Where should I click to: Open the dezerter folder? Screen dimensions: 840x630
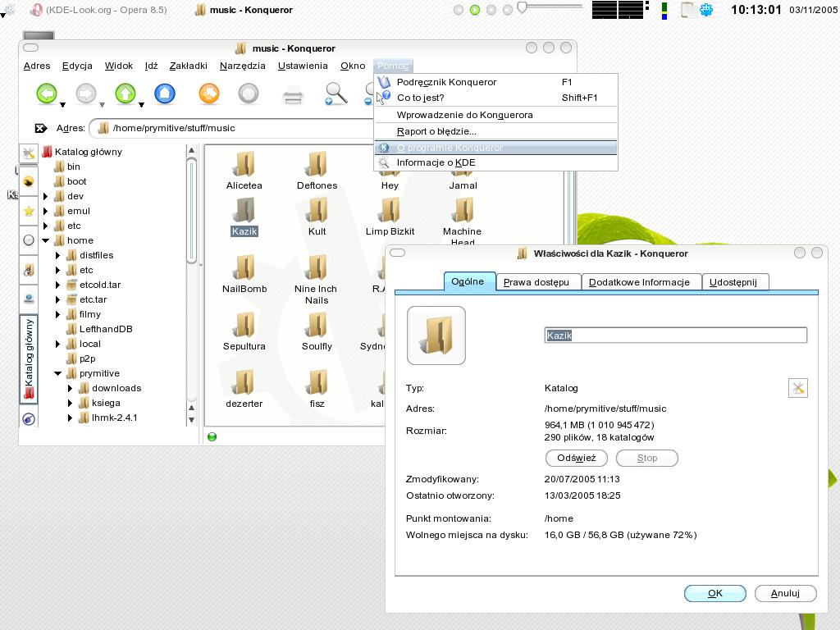click(x=244, y=389)
